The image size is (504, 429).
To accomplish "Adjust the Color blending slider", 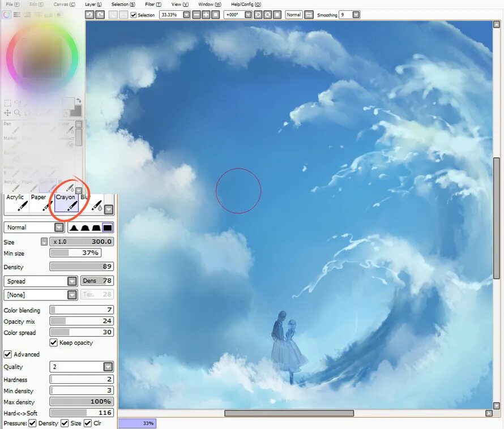I will pos(82,310).
